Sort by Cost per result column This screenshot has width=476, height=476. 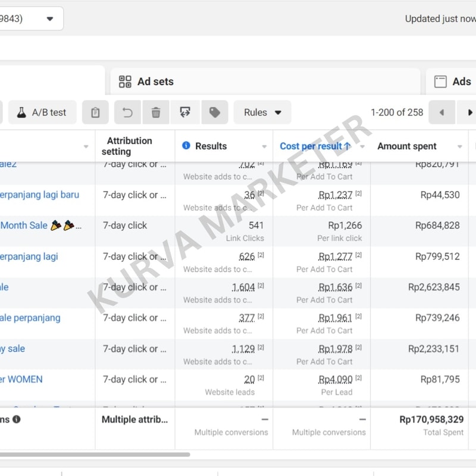coord(315,146)
